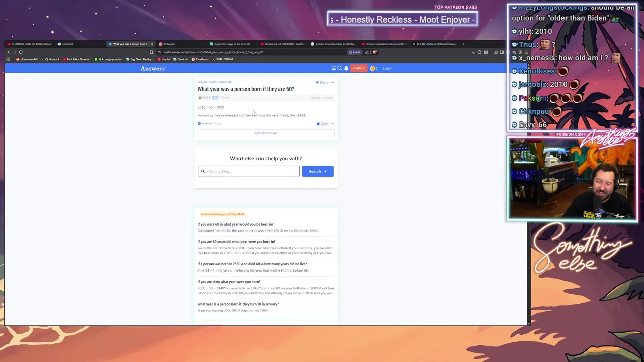Click the browser address bar URL
The image size is (644, 362).
(x=213, y=52)
